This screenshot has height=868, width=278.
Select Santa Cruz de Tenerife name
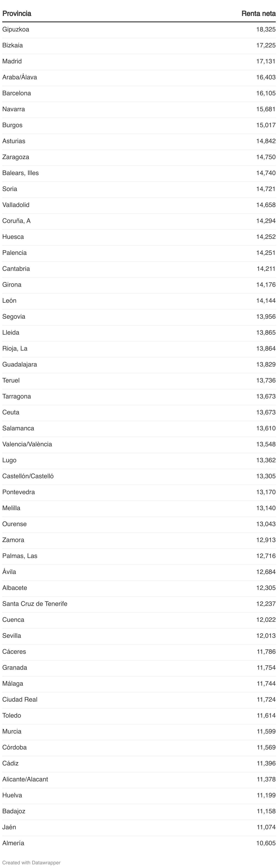tap(35, 604)
